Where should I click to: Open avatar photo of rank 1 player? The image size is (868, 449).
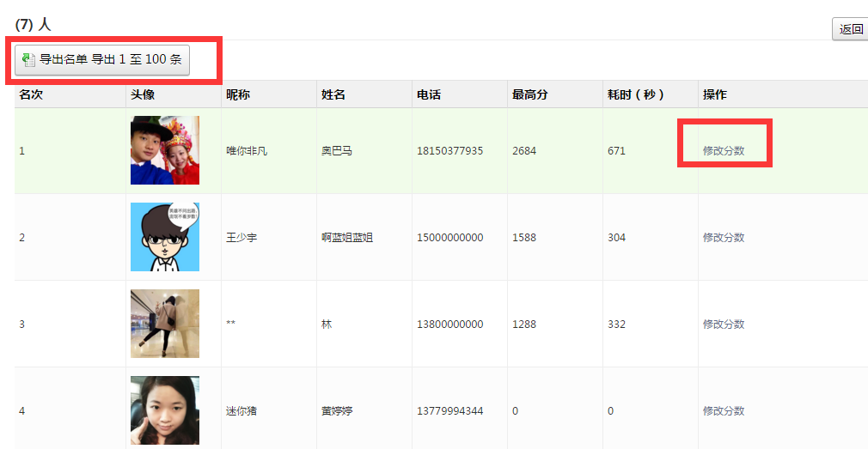click(x=165, y=150)
